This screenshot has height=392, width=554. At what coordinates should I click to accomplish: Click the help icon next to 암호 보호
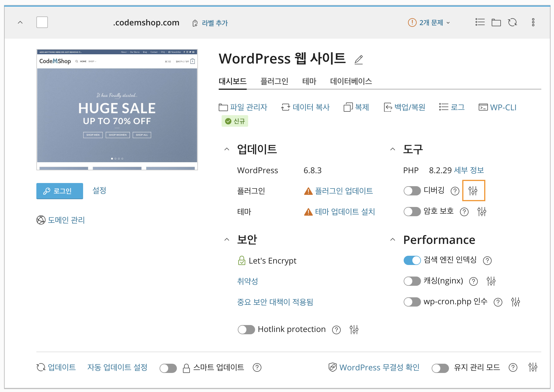tap(464, 212)
